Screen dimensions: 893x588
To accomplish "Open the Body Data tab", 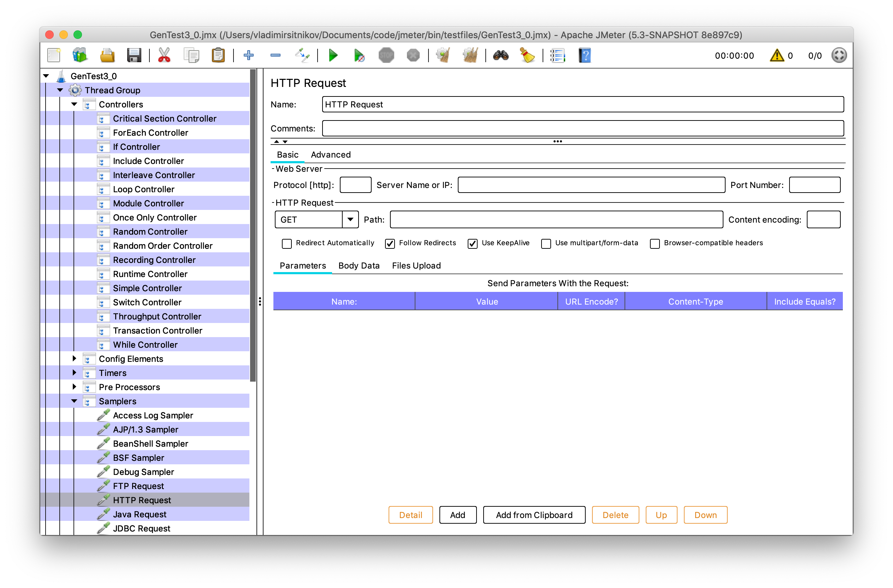I will point(359,266).
